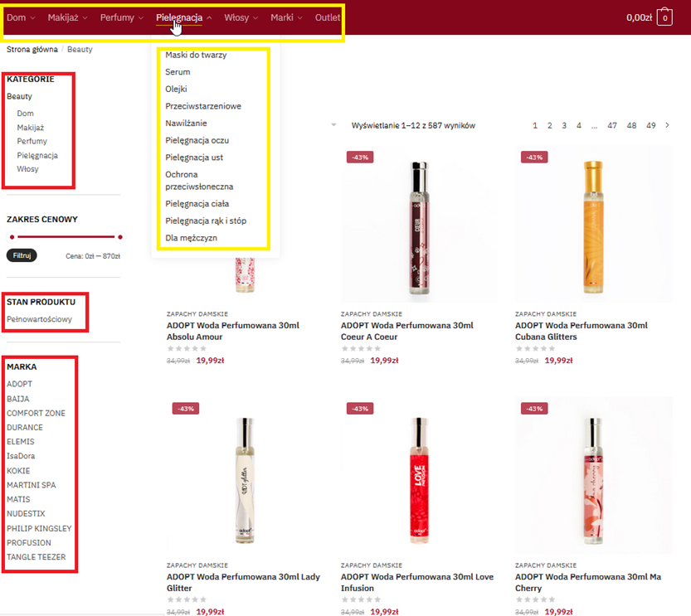Go to Strona główna breadcrumb link

[x=32, y=50]
